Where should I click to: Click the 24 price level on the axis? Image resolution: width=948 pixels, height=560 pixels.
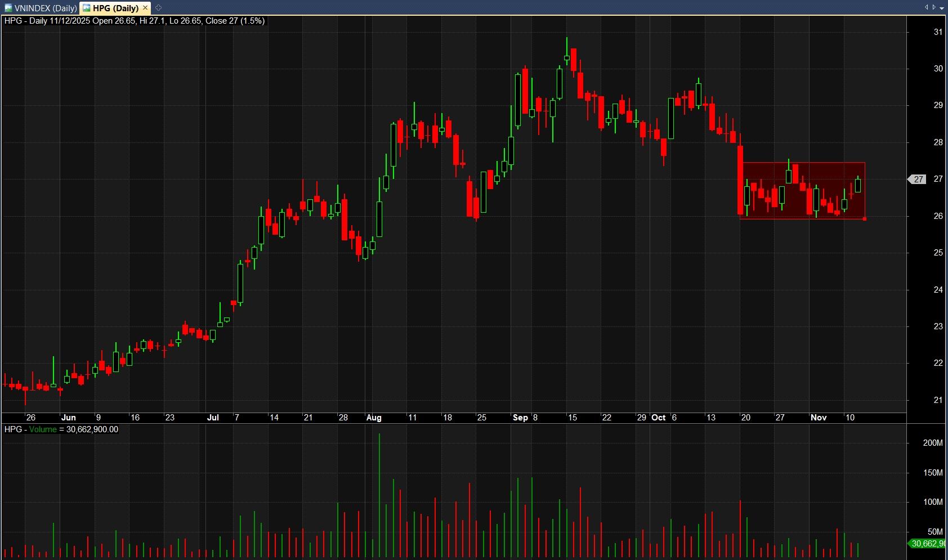pos(938,290)
